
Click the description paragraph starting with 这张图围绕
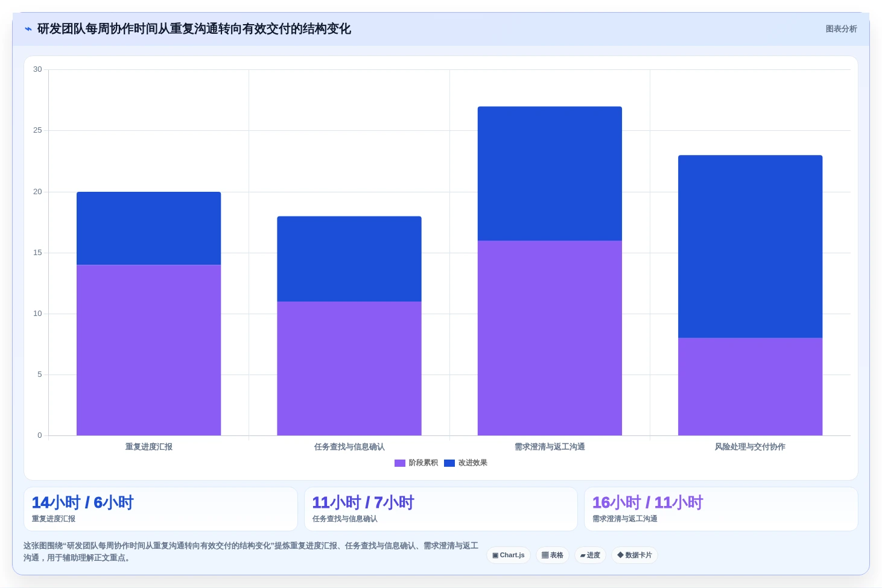(251, 552)
